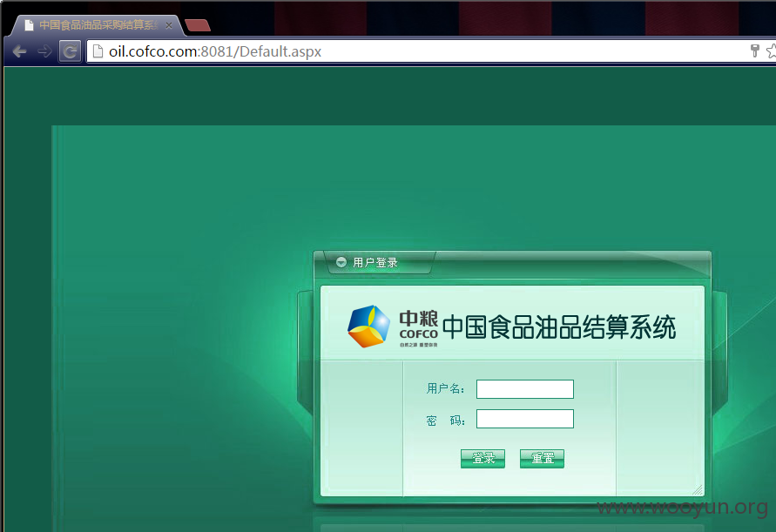Click the COFCO cube logo
This screenshot has height=532, width=776.
[368, 327]
